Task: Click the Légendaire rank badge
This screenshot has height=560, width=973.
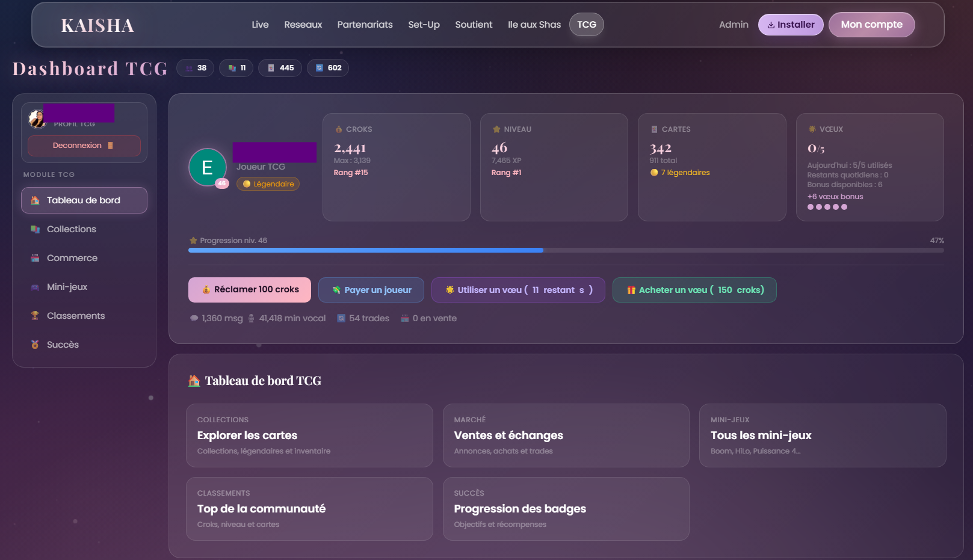Action: [268, 184]
